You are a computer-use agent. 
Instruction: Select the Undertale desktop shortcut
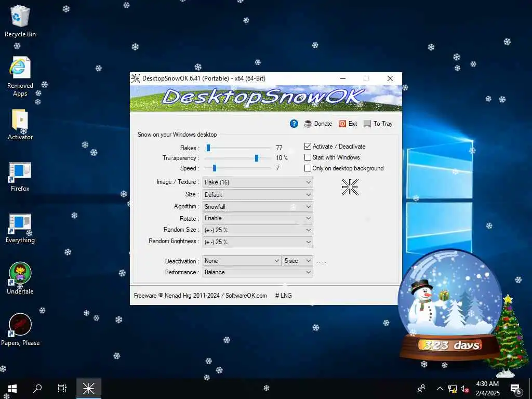click(x=20, y=278)
